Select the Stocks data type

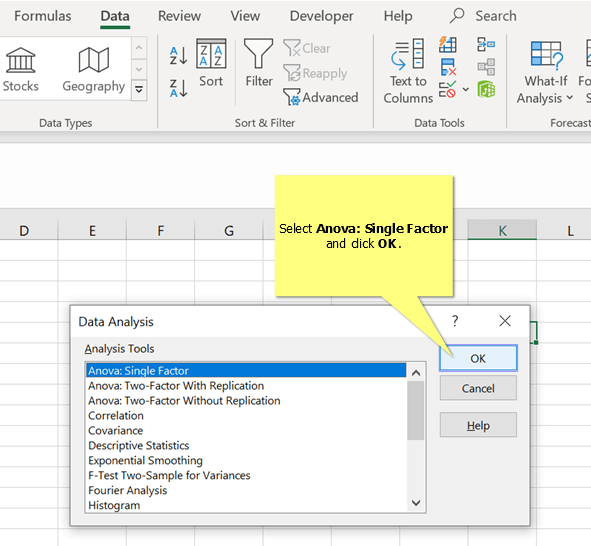(x=20, y=70)
